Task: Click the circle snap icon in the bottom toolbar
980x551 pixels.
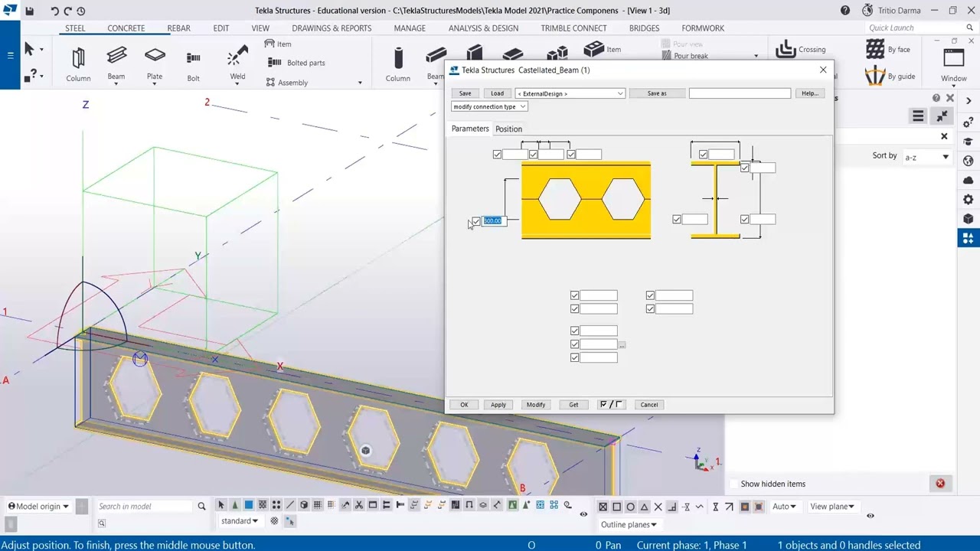Action: [630, 507]
